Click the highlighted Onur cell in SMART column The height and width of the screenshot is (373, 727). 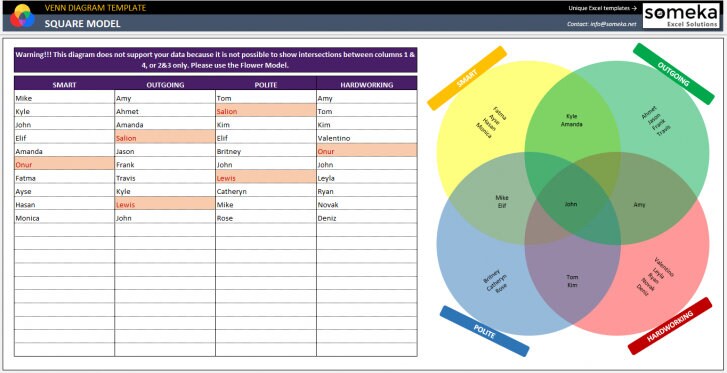[x=64, y=165]
